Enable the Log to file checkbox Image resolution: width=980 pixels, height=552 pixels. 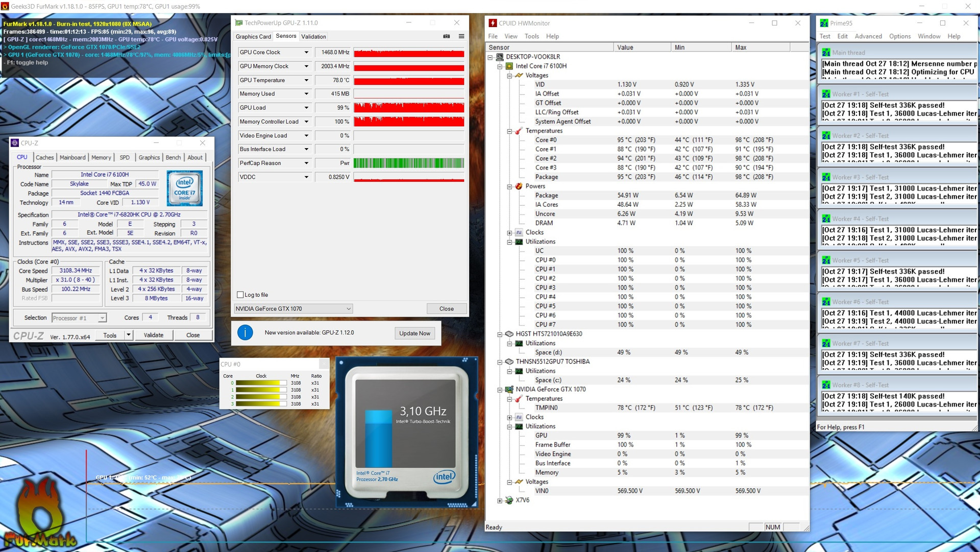(240, 295)
